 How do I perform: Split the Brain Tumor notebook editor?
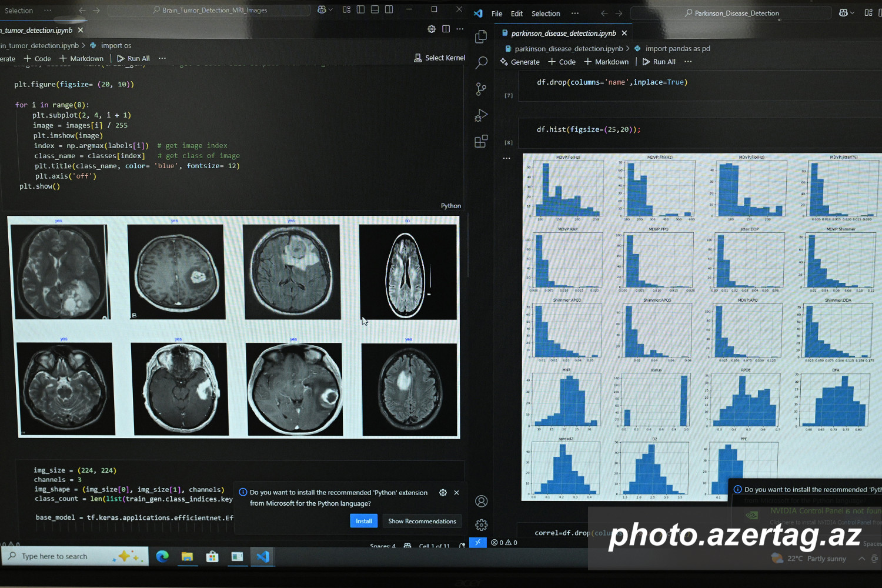click(446, 29)
